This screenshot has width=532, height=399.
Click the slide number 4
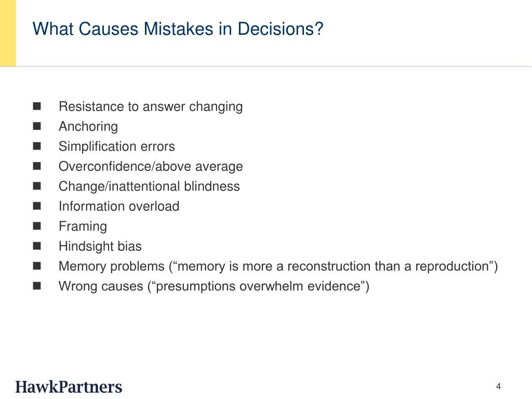498,387
